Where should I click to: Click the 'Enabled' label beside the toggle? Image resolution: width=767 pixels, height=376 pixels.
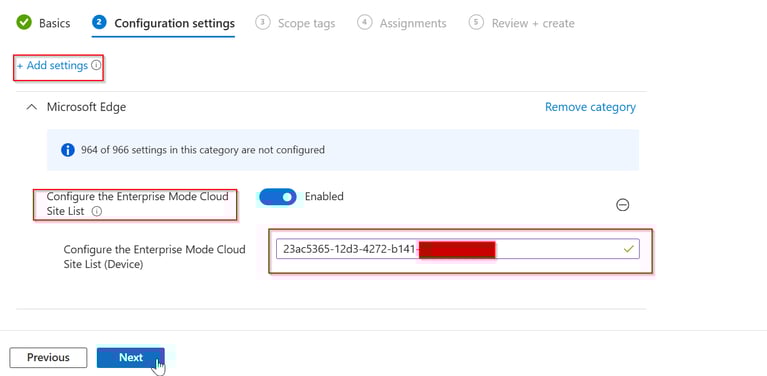coord(324,196)
